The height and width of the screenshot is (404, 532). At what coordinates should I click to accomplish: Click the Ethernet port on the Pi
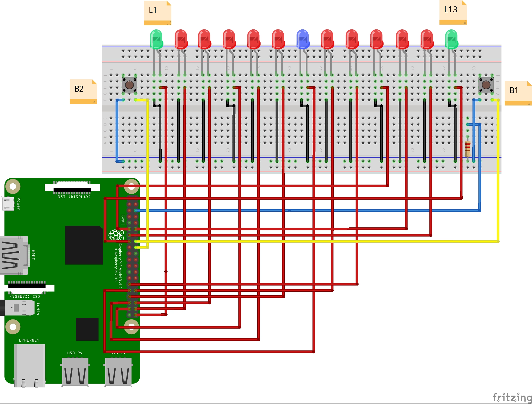click(30, 365)
